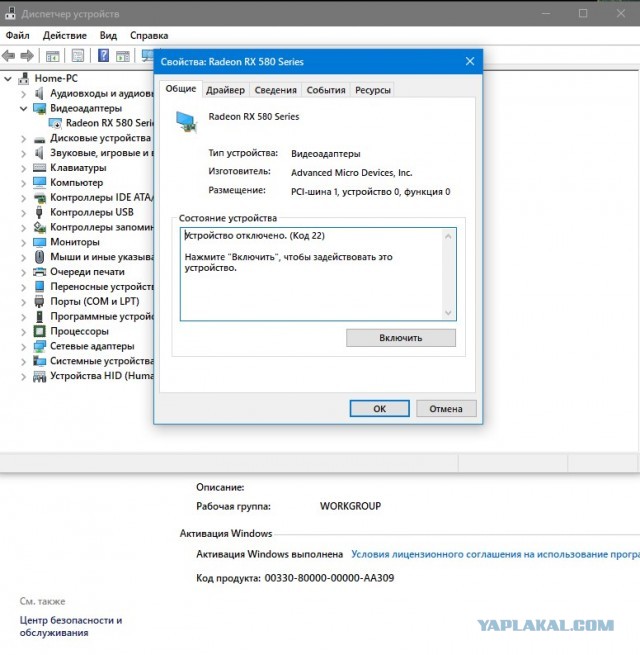Click the Включить button to enable device
Image resolution: width=640 pixels, height=655 pixels.
pyautogui.click(x=401, y=338)
